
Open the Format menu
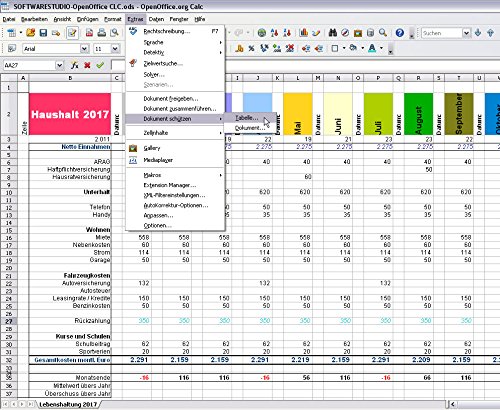click(113, 19)
